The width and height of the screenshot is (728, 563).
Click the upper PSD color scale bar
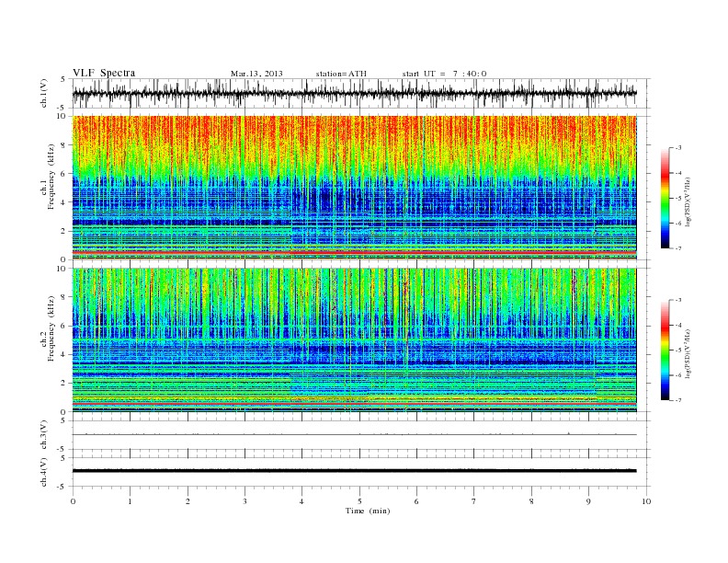[665, 199]
